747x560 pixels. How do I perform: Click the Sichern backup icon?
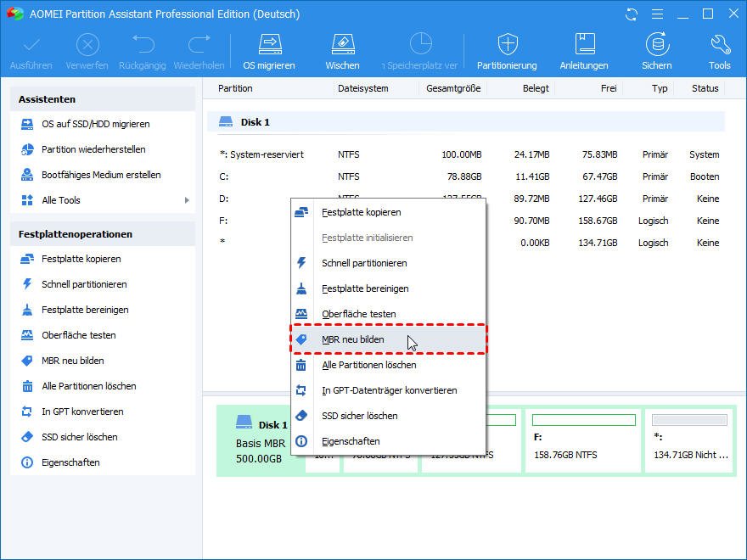(656, 51)
